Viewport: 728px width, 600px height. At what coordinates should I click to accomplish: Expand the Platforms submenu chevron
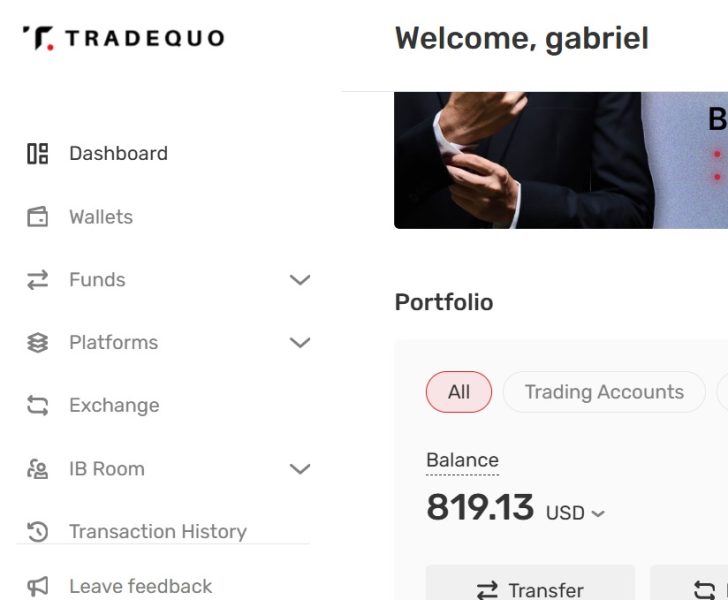(299, 343)
